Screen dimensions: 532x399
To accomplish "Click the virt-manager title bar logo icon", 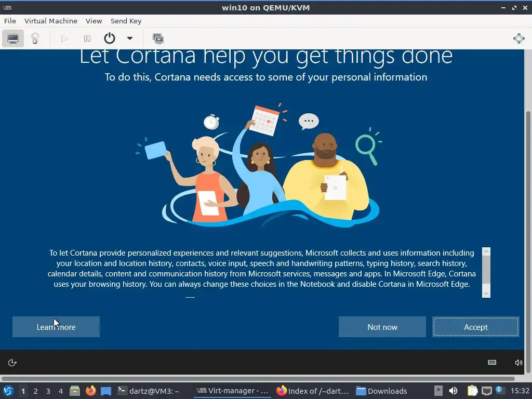I will [7, 7].
